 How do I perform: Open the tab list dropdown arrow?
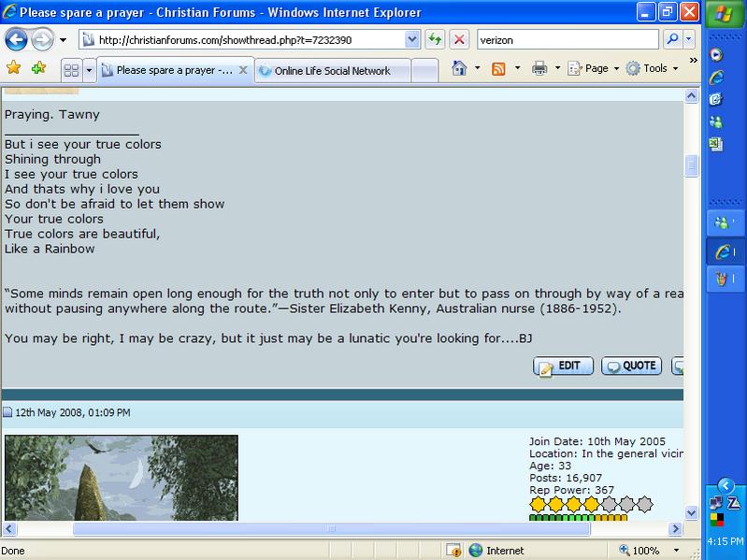pyautogui.click(x=89, y=71)
